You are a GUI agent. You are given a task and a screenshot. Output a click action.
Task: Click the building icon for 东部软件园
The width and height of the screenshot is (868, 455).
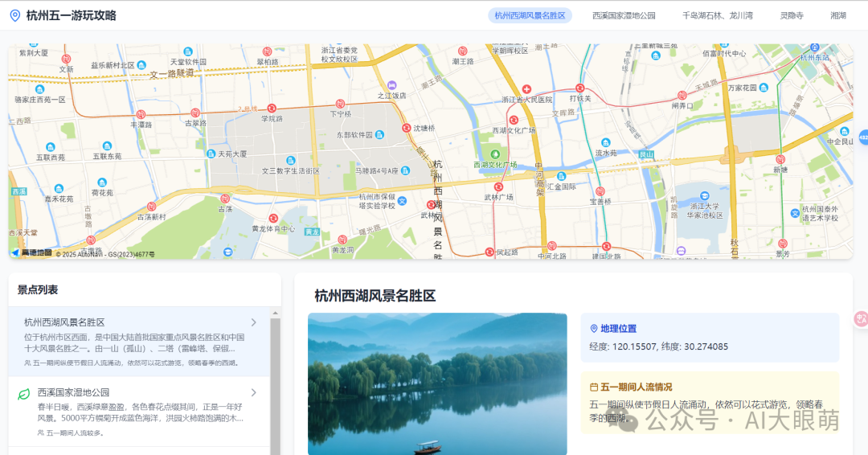[379, 134]
